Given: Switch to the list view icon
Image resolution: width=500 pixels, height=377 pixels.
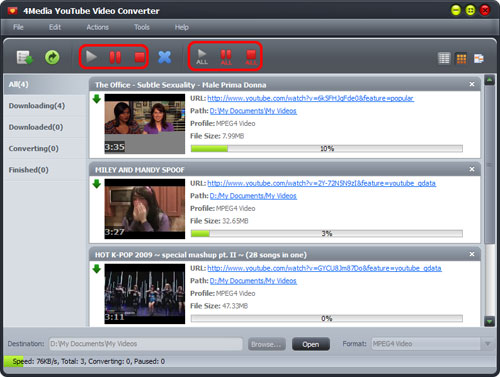Looking at the screenshot, I should coord(444,58).
